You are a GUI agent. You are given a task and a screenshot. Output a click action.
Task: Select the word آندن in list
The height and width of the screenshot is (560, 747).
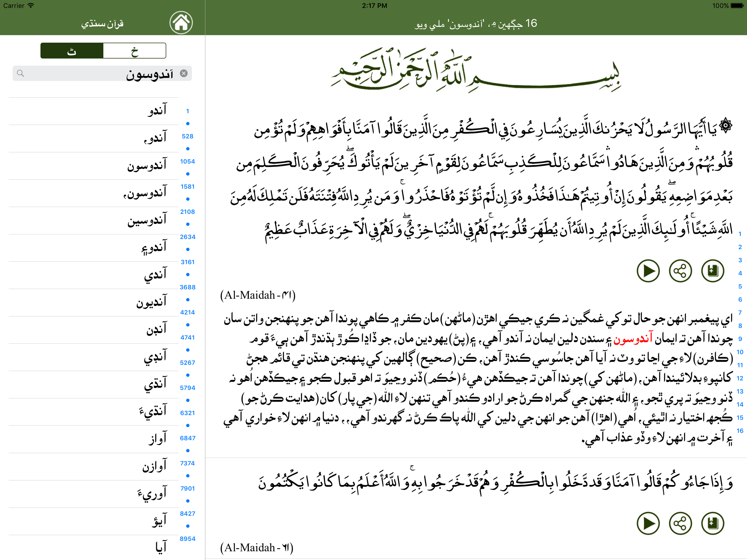(x=94, y=330)
